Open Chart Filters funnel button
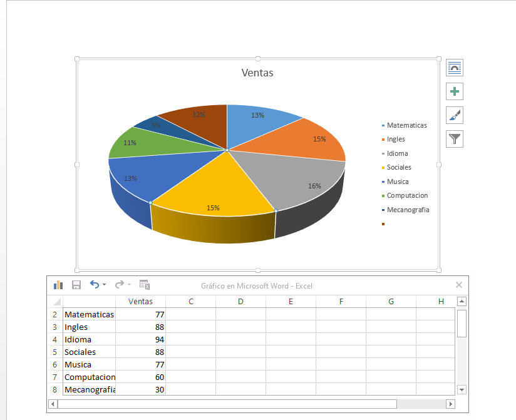Screen dimensions: 516x420 coord(455,139)
